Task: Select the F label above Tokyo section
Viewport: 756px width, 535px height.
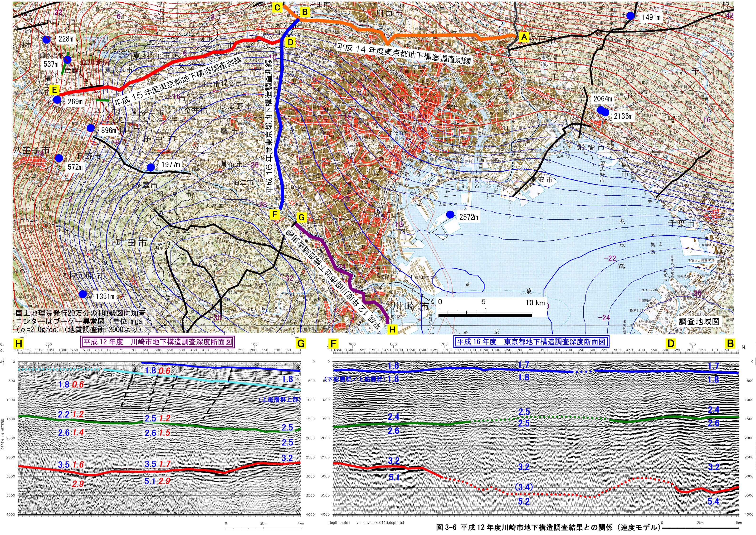Action: click(333, 344)
